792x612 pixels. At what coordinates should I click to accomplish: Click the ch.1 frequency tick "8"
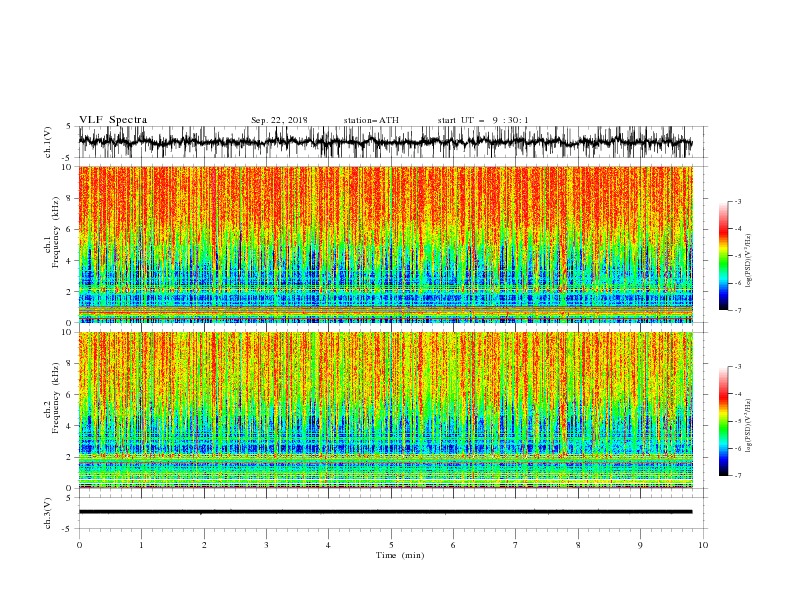point(69,198)
